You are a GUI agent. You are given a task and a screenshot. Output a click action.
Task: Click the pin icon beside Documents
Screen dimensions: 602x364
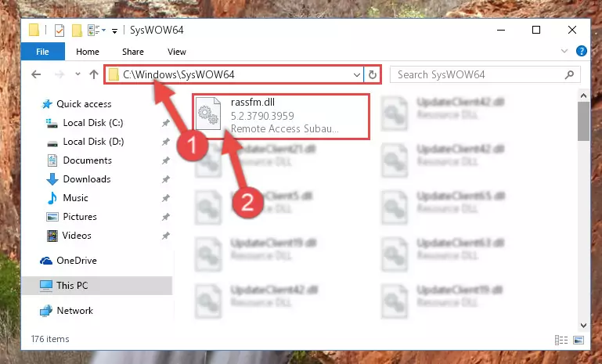click(x=165, y=160)
